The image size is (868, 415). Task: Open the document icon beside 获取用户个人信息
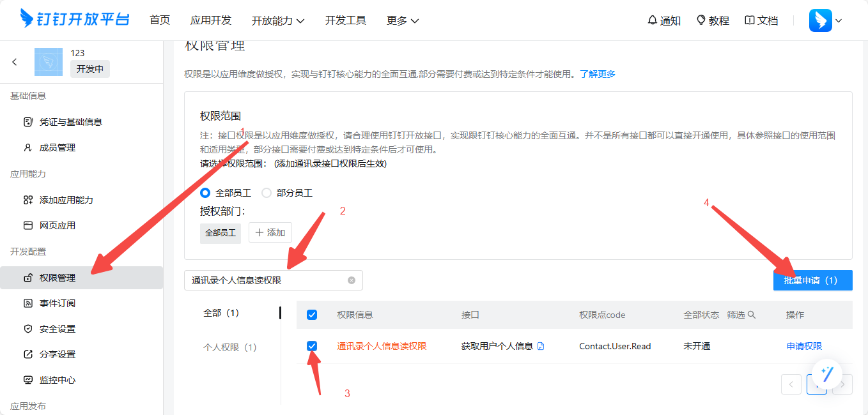[x=541, y=347]
